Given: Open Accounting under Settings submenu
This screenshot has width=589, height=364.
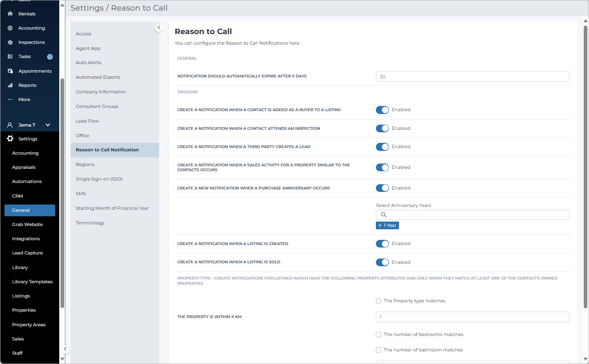Looking at the screenshot, I should point(25,153).
